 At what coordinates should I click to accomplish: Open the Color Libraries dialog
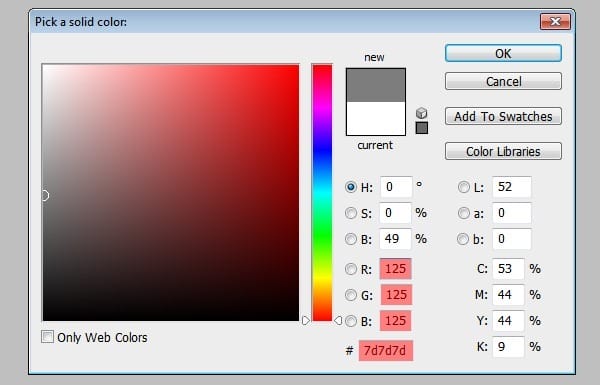coord(503,151)
